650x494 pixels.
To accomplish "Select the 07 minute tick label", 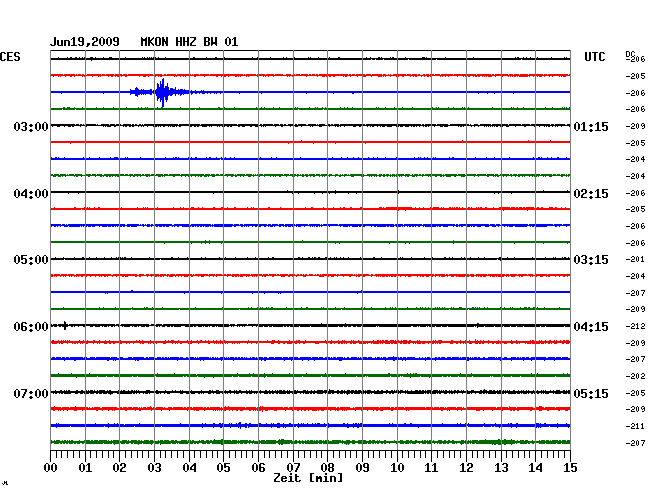I will (293, 467).
